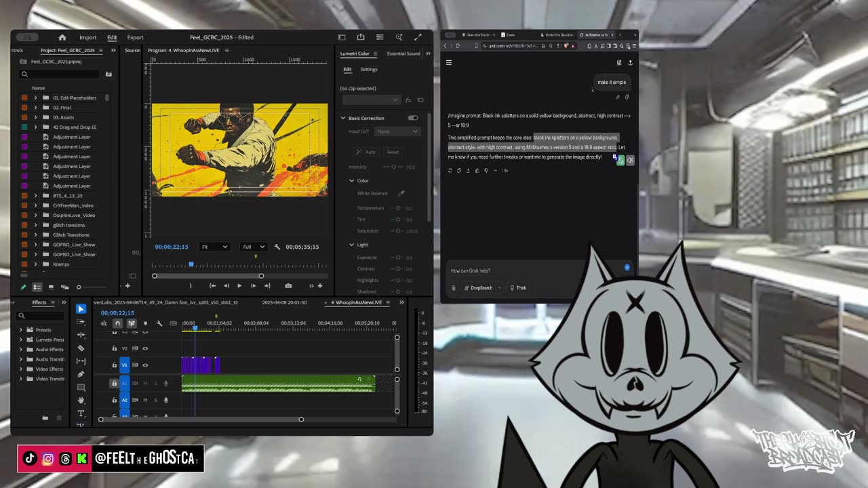Viewport: 868px width, 488px height.
Task: Toggle V1 track output eye
Action: (x=145, y=365)
